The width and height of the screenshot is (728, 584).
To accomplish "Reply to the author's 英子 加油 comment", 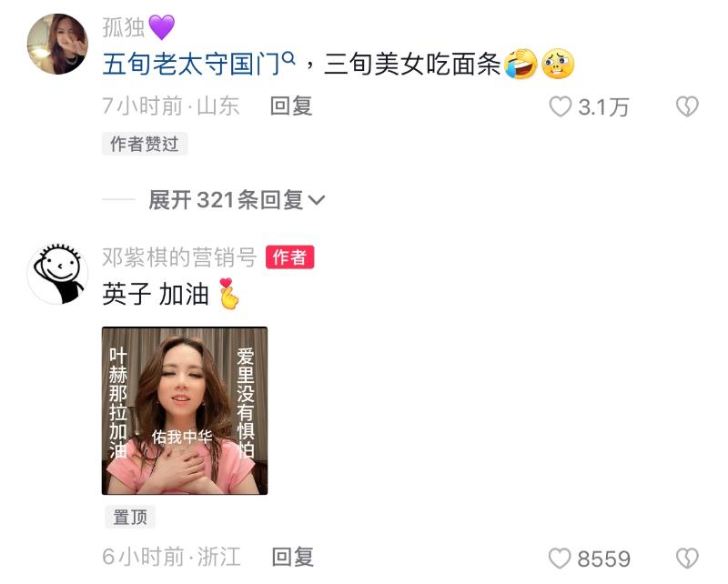I will click(x=292, y=557).
